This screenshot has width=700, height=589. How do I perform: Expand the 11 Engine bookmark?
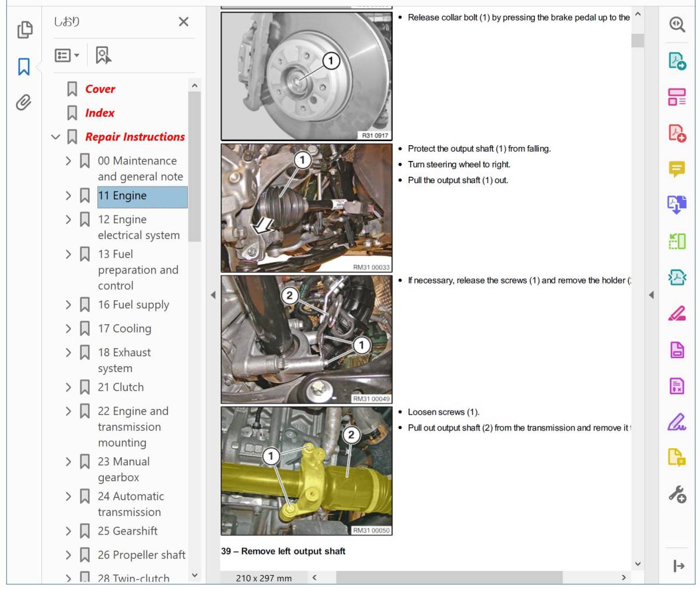(69, 196)
